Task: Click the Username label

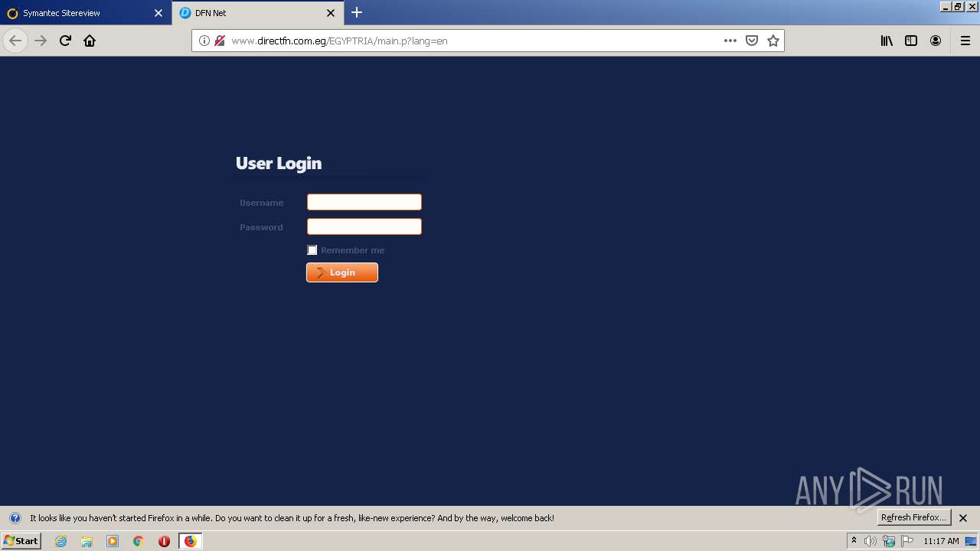Action: click(261, 203)
